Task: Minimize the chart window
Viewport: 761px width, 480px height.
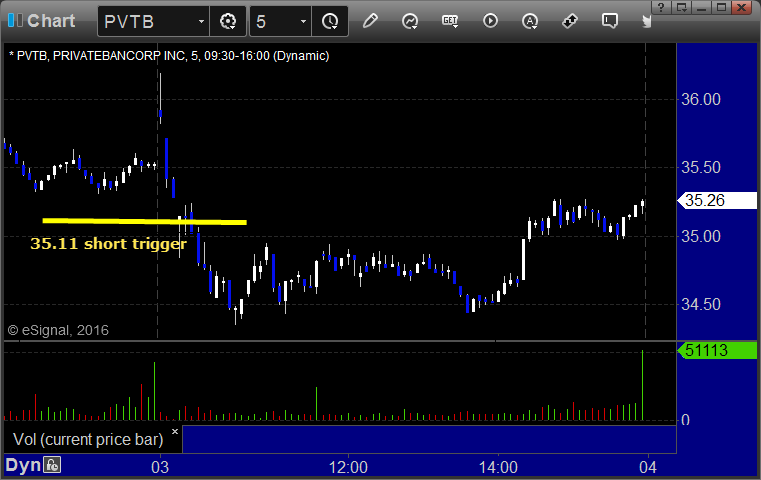Action: (x=701, y=7)
